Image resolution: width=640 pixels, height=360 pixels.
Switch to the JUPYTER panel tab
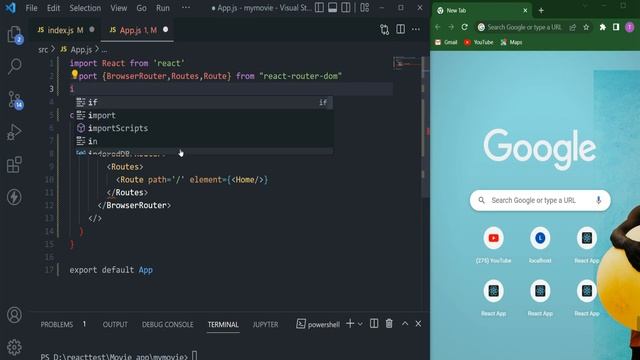point(265,324)
